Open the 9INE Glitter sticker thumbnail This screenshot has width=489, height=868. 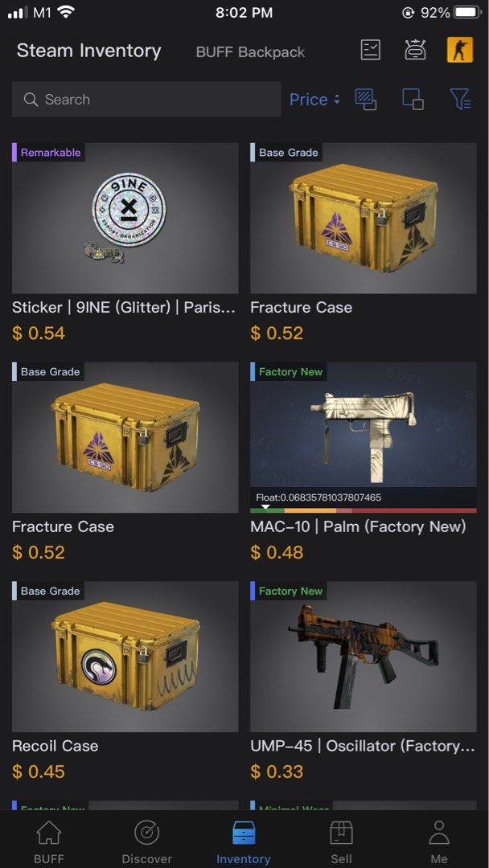[x=125, y=218]
